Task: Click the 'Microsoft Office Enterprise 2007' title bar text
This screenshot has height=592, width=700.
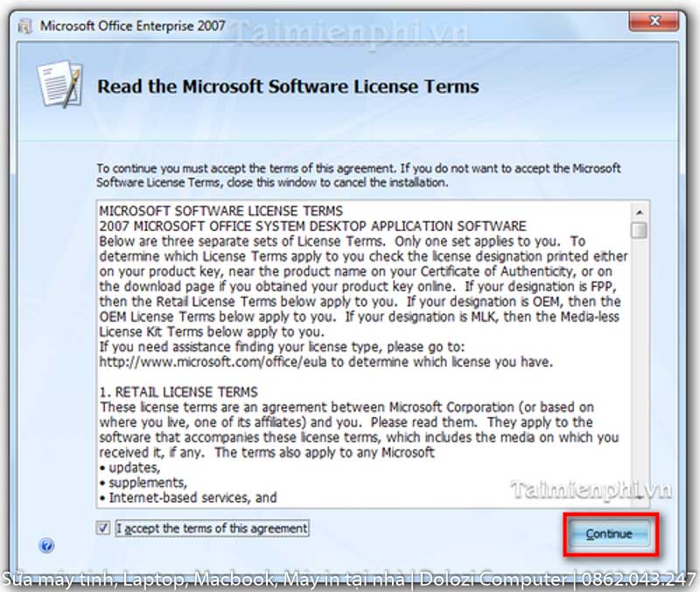Action: pyautogui.click(x=133, y=25)
